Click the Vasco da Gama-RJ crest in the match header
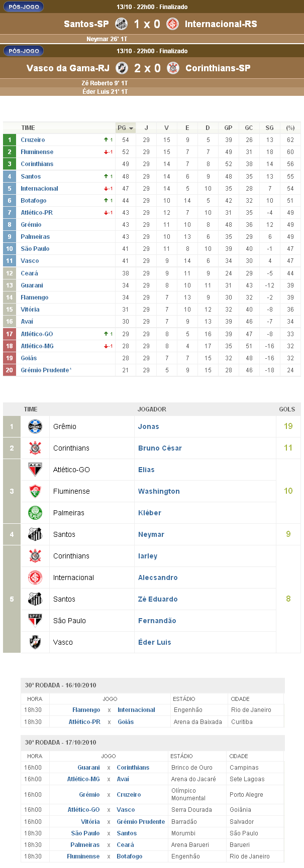 122,68
